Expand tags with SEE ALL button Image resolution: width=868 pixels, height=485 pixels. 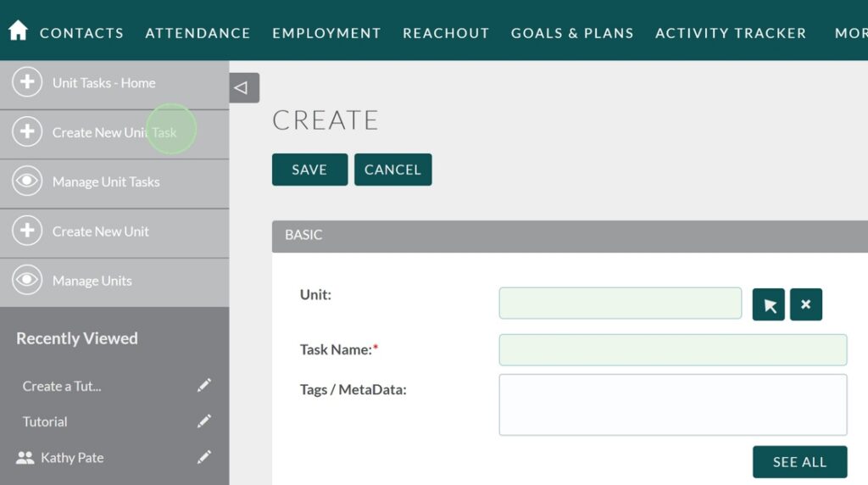pos(799,462)
